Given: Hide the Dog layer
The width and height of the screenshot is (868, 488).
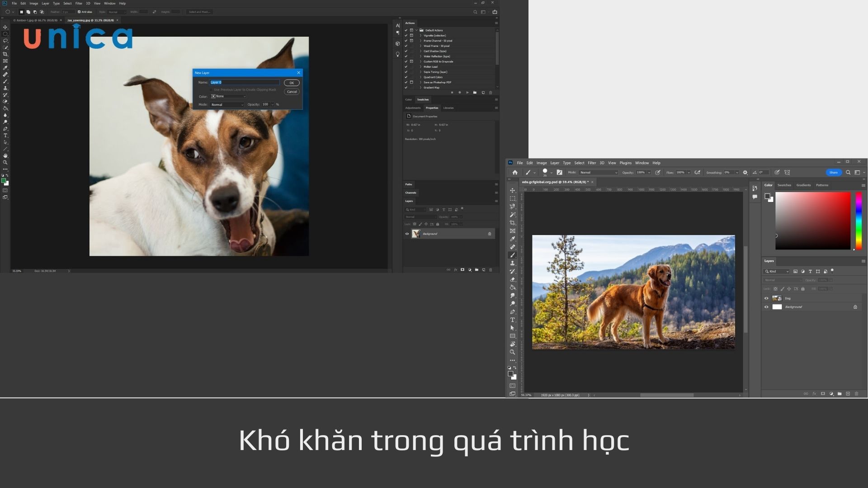Looking at the screenshot, I should tap(766, 298).
